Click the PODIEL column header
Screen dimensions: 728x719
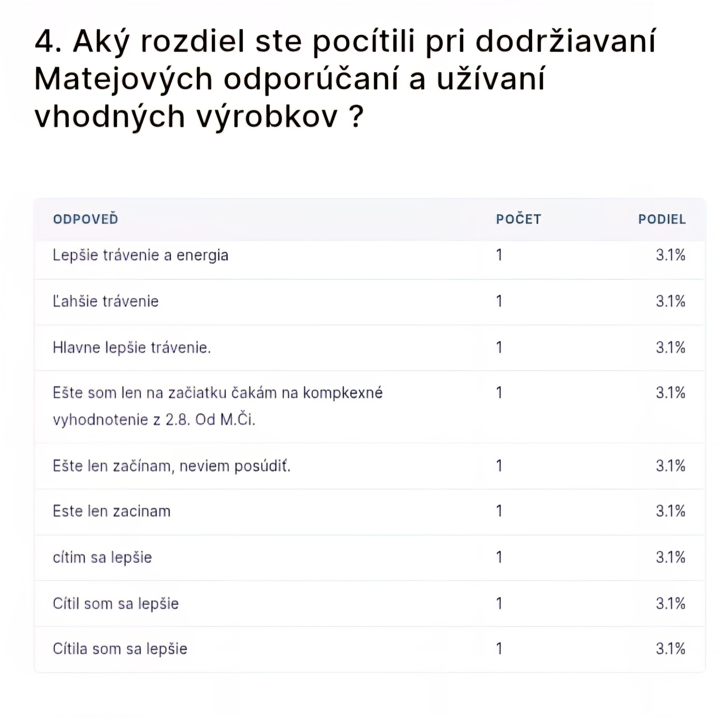[662, 219]
